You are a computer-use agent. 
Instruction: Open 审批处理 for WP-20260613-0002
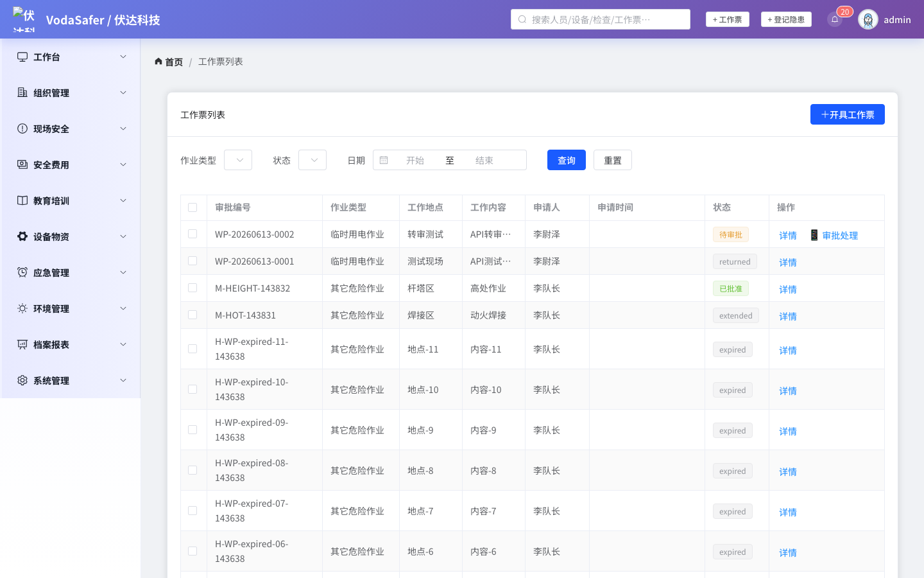click(x=834, y=235)
